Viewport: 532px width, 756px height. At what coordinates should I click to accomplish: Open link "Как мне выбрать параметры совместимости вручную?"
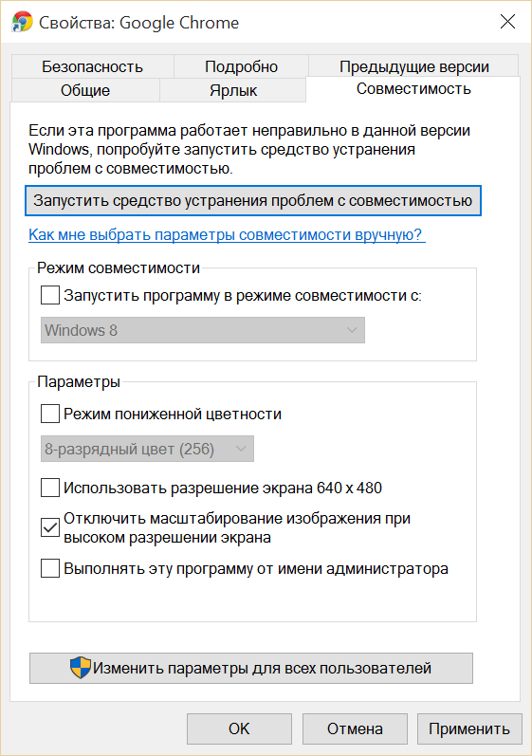pyautogui.click(x=227, y=235)
